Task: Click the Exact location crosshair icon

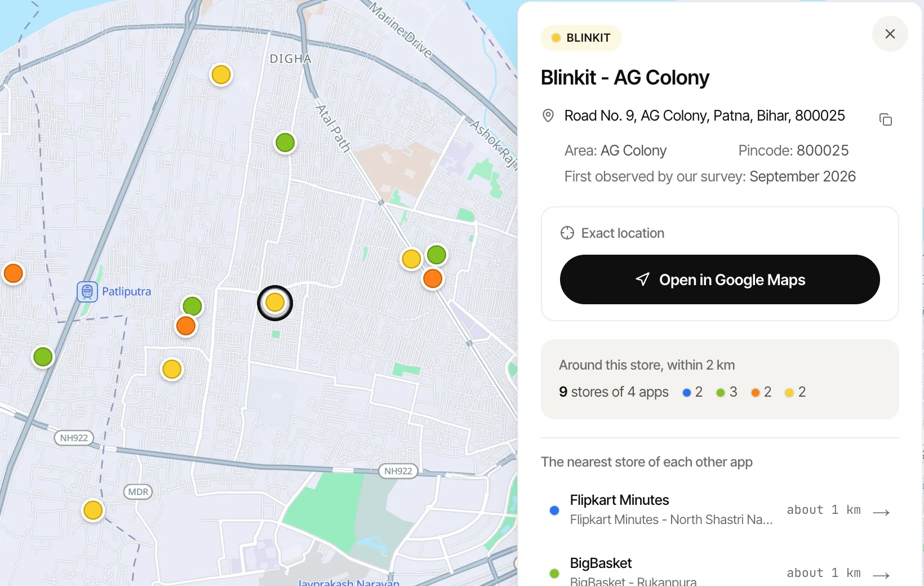Action: pos(567,233)
